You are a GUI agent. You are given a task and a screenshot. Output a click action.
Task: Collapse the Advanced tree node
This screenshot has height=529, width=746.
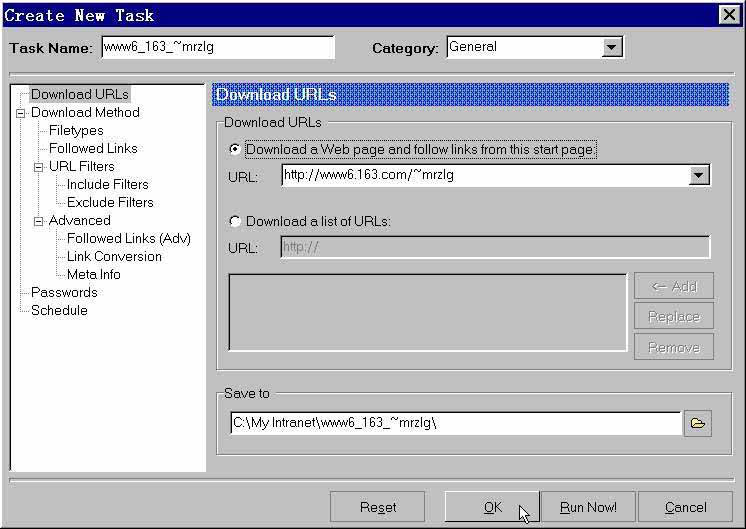point(38,221)
